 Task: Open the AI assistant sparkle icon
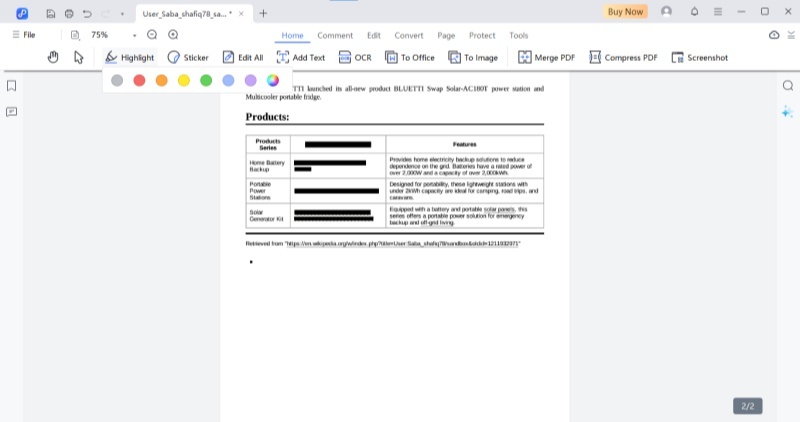pyautogui.click(x=787, y=112)
